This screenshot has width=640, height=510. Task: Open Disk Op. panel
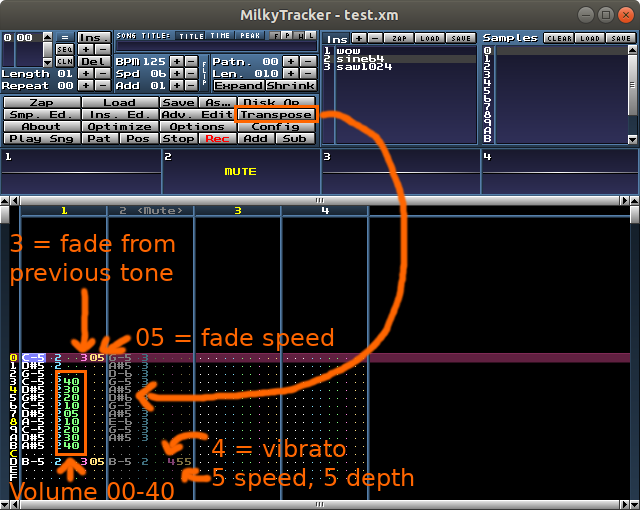tap(277, 102)
